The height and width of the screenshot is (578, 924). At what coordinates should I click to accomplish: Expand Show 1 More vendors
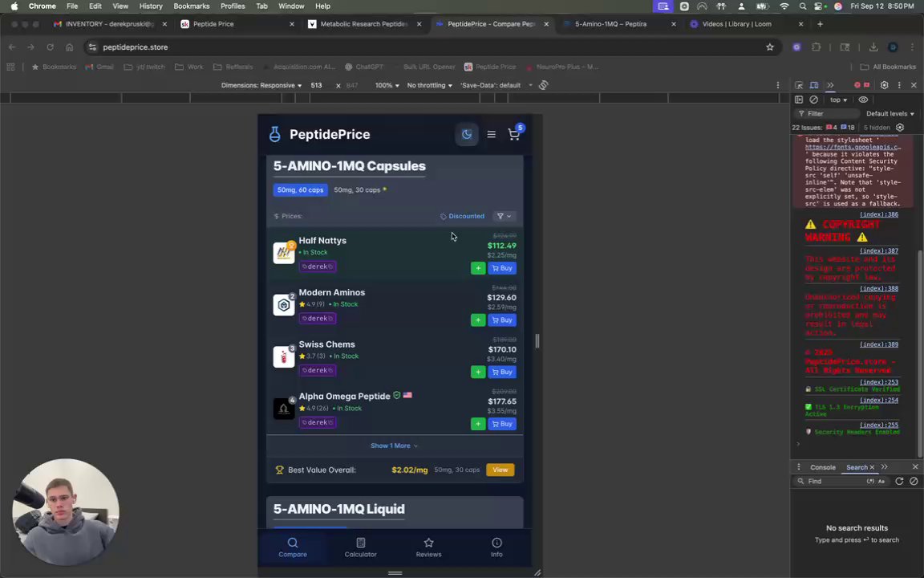coord(395,446)
